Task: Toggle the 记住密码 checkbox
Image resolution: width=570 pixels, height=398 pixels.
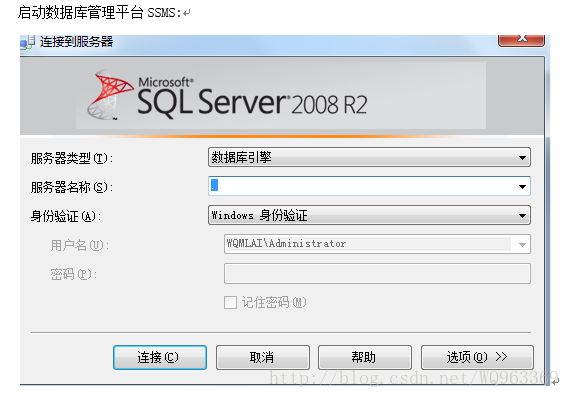Action: [230, 302]
